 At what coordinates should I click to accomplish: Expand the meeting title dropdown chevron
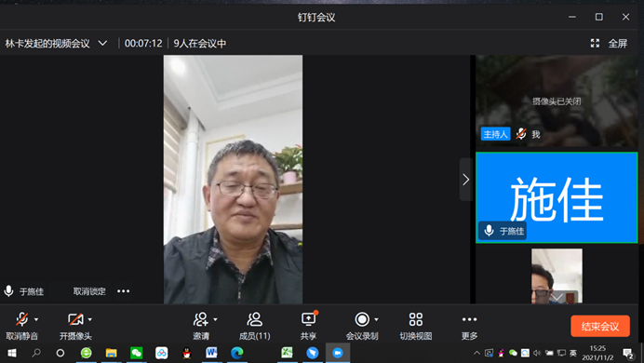click(102, 43)
